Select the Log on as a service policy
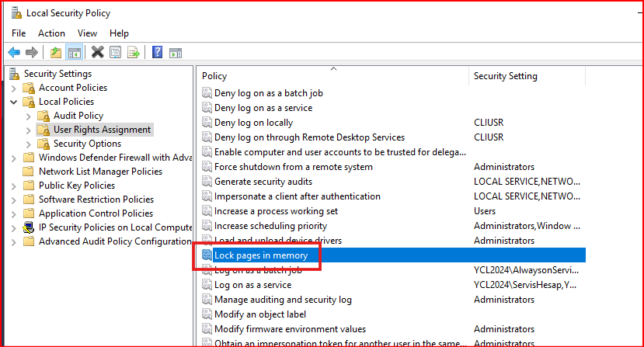 click(x=252, y=285)
